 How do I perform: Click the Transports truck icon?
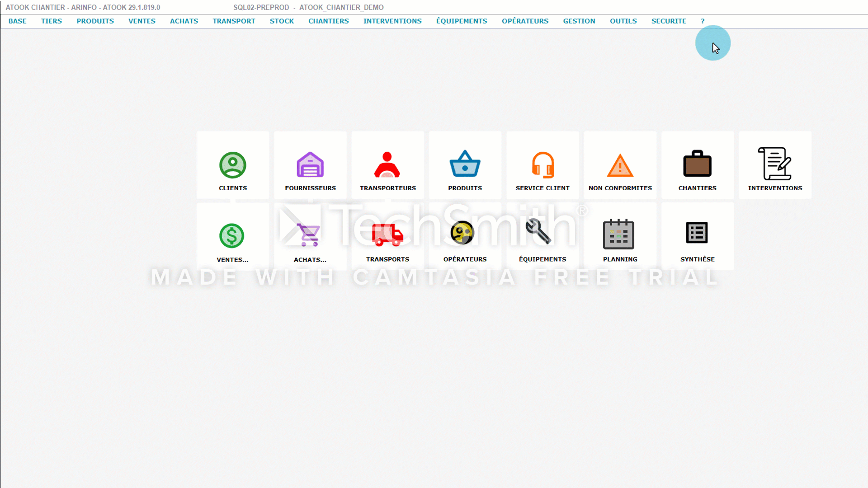387,235
